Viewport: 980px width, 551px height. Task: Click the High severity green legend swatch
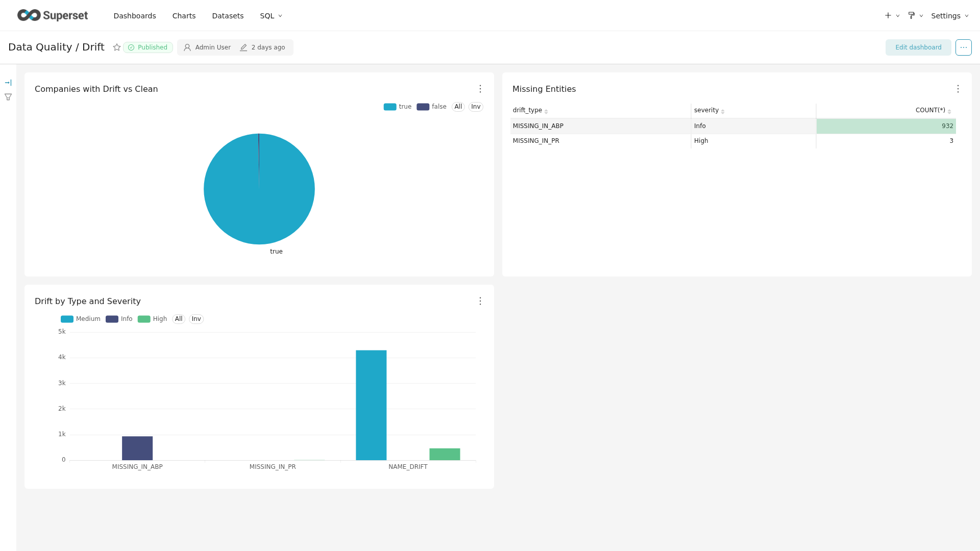[144, 319]
